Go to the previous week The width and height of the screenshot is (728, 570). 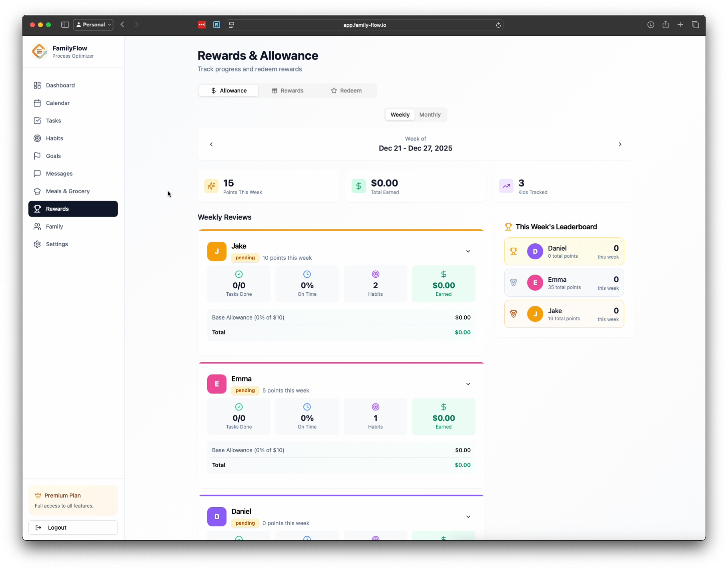(x=211, y=144)
